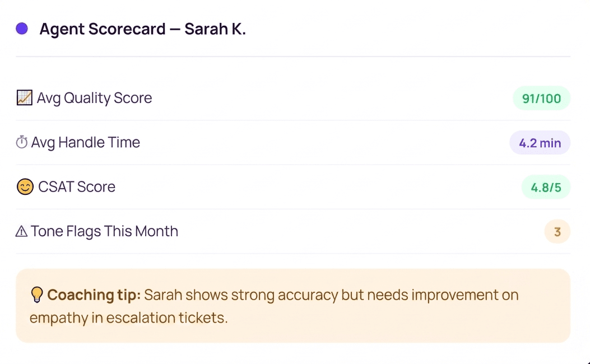
Task: Click the smiley face icon beside CSAT Score
Action: tap(25, 187)
